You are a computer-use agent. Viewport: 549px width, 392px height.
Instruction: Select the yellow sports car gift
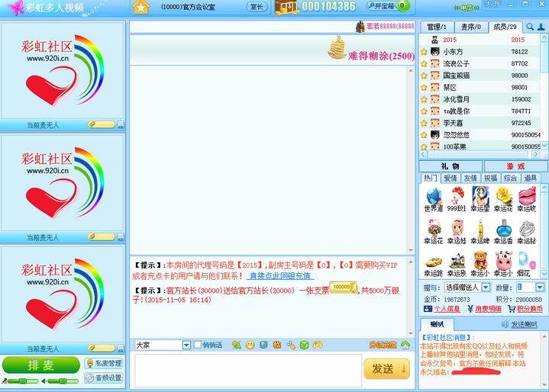pos(434,264)
